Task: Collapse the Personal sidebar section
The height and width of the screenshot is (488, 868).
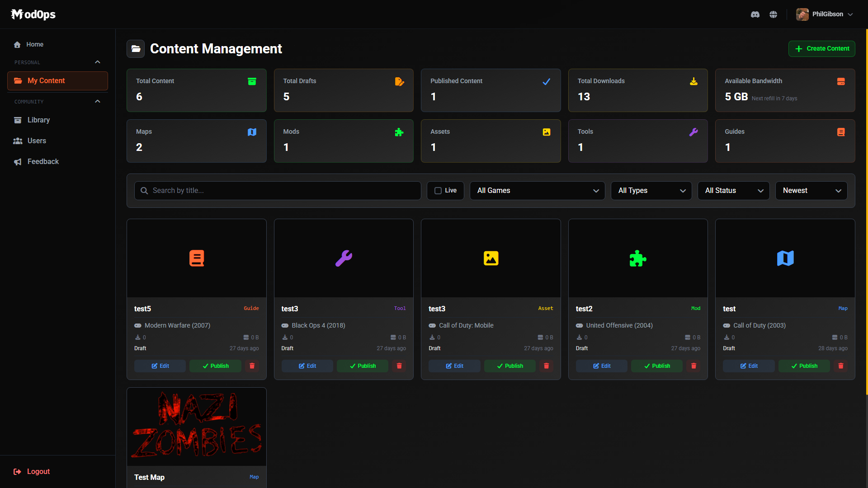Action: [98, 62]
